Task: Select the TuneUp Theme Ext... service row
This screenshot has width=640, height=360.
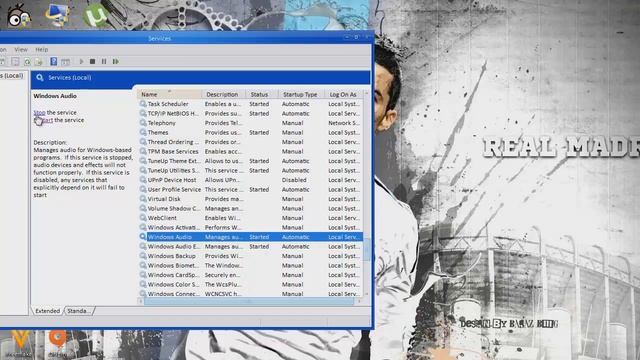Action: coord(250,161)
